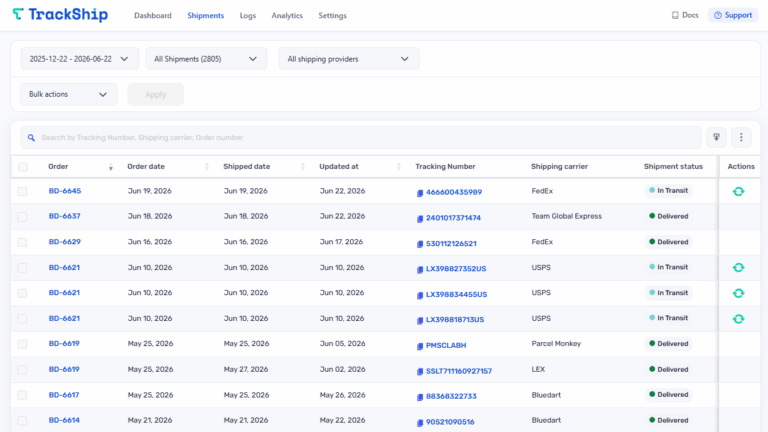
Task: Toggle the select-all header checkbox
Action: (x=23, y=167)
